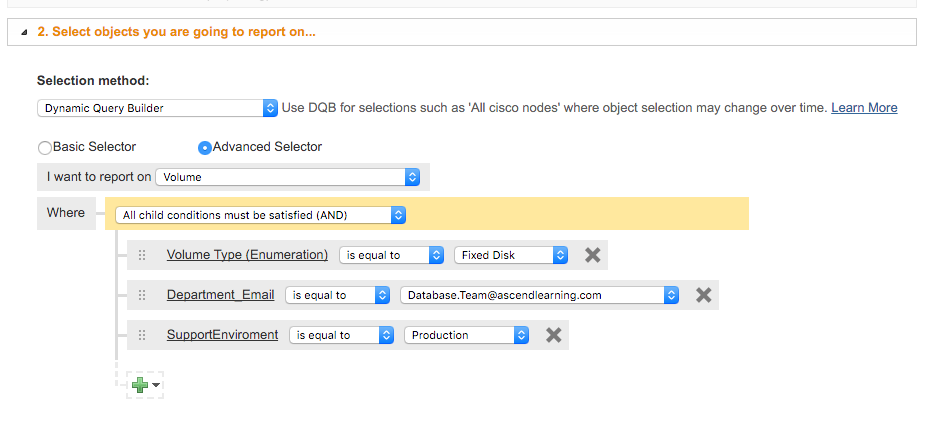Open the Fixed Disk value dropdown
This screenshot has height=424, width=929.
click(511, 255)
